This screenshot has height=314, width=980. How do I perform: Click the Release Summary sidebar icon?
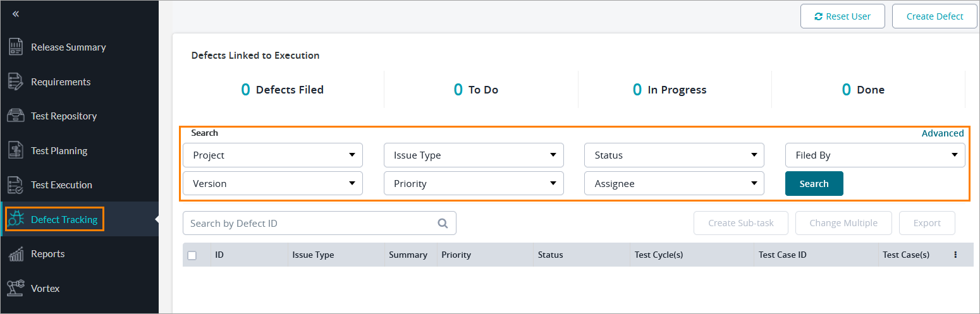point(16,47)
